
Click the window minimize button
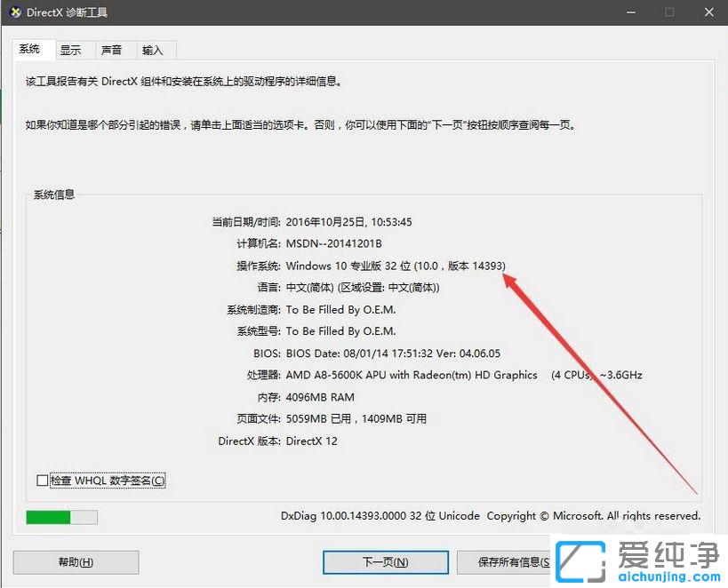click(631, 12)
